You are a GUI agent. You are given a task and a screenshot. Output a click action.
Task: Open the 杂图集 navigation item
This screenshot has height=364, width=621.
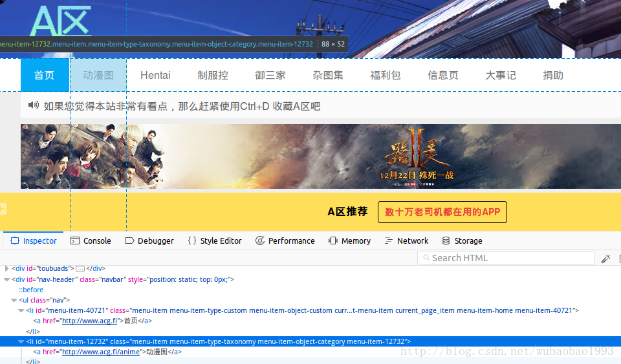point(328,75)
